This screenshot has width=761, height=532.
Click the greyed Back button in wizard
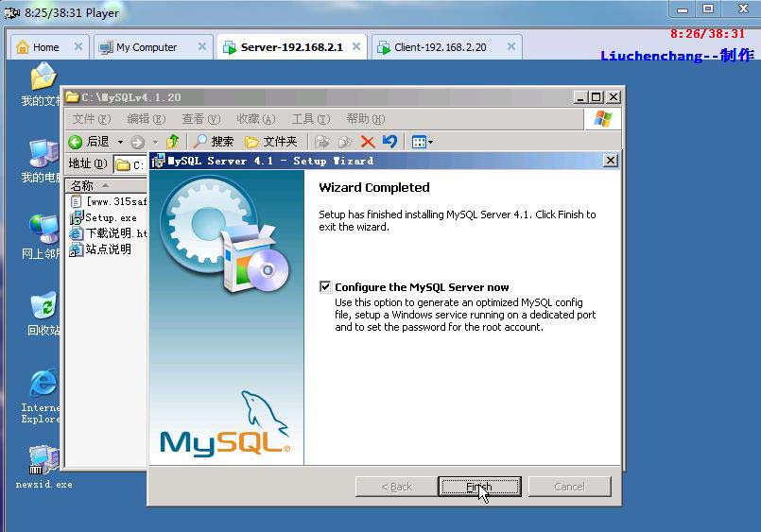click(x=396, y=487)
